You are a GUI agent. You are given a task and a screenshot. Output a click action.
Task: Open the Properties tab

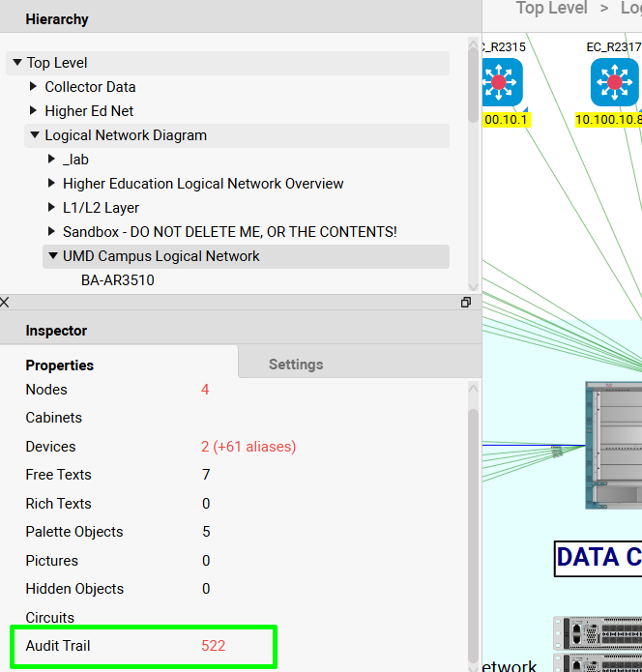tap(60, 365)
